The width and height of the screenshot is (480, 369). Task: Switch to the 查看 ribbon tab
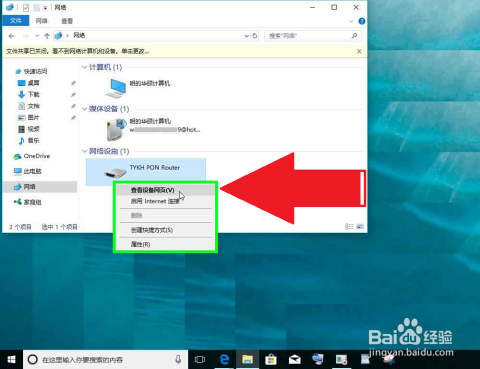tap(67, 21)
